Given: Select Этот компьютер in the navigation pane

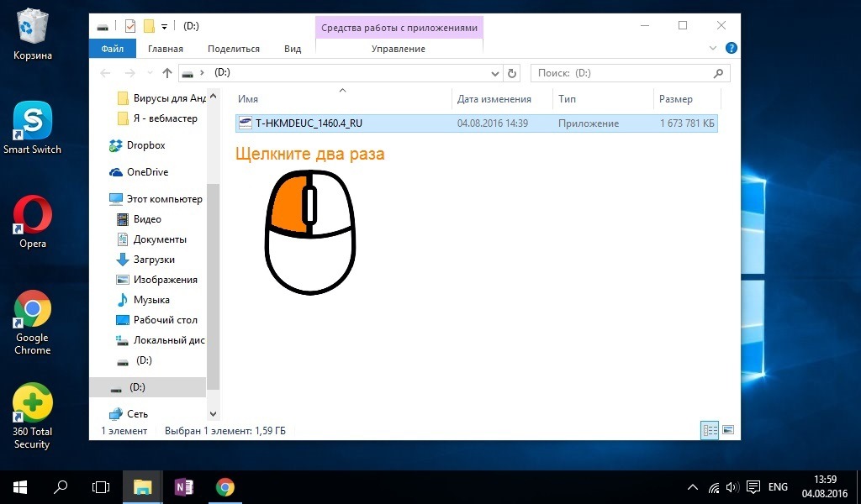Looking at the screenshot, I should tap(156, 199).
